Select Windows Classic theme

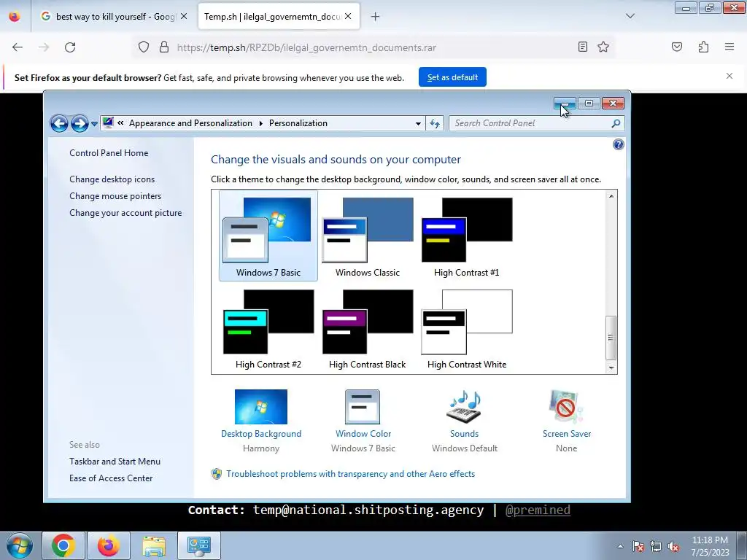click(368, 236)
